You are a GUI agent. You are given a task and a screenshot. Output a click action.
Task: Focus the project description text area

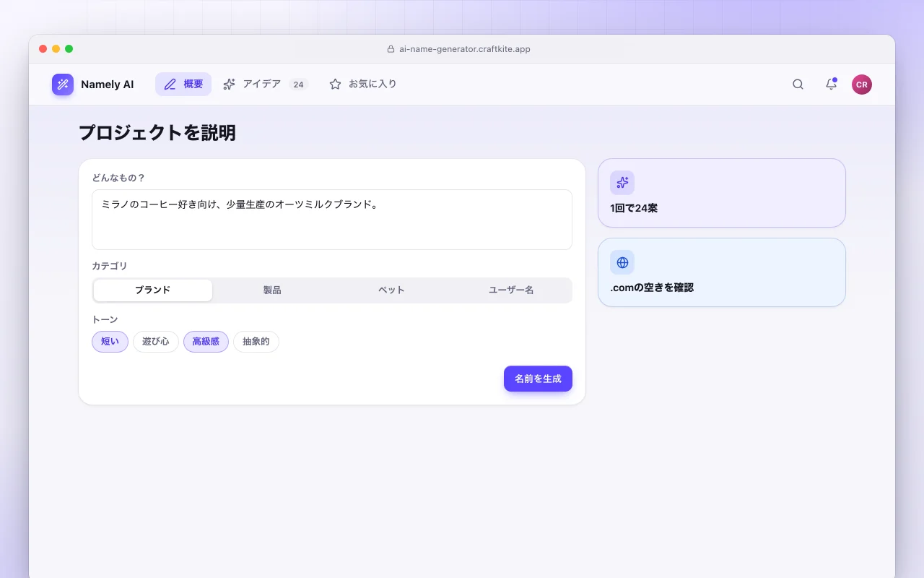pos(332,220)
